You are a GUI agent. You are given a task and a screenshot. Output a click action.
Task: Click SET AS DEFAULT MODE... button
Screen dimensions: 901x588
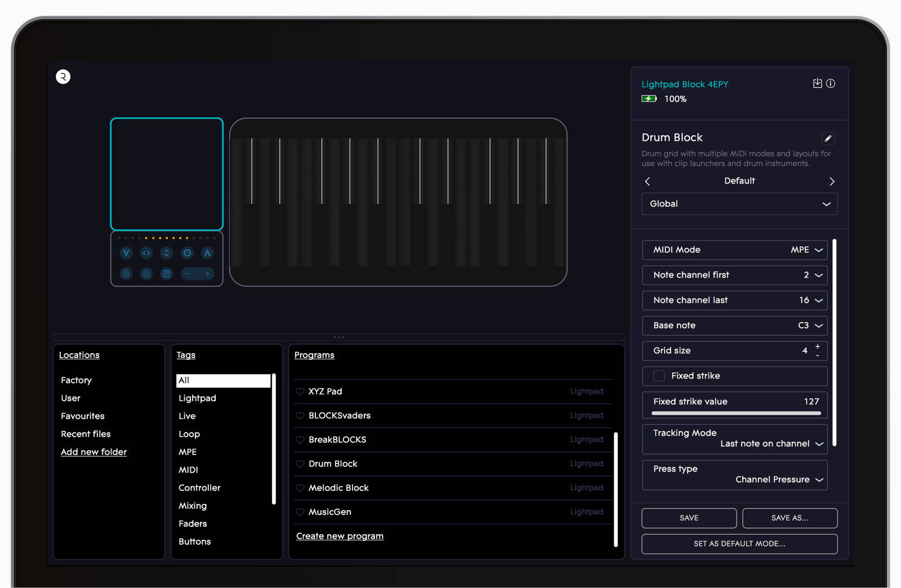739,544
